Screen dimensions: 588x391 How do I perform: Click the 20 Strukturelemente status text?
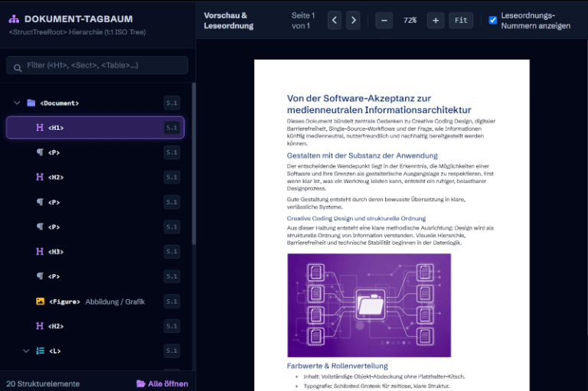43,383
